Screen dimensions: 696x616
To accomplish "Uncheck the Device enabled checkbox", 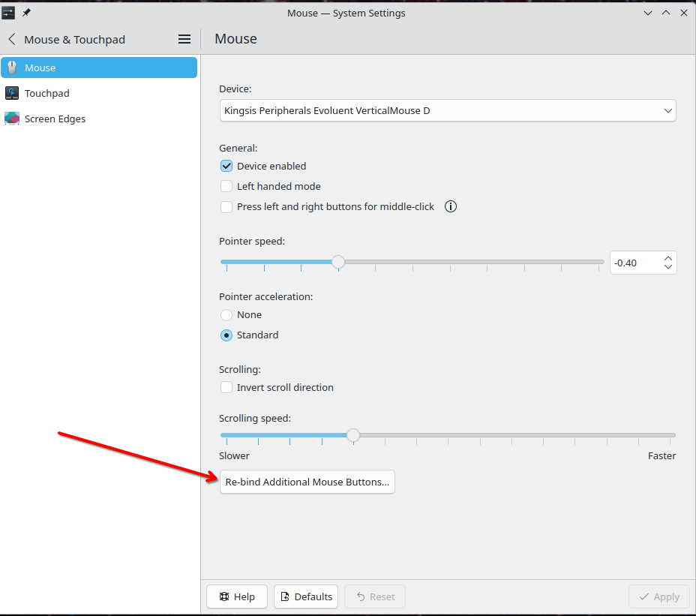I will pos(226,166).
